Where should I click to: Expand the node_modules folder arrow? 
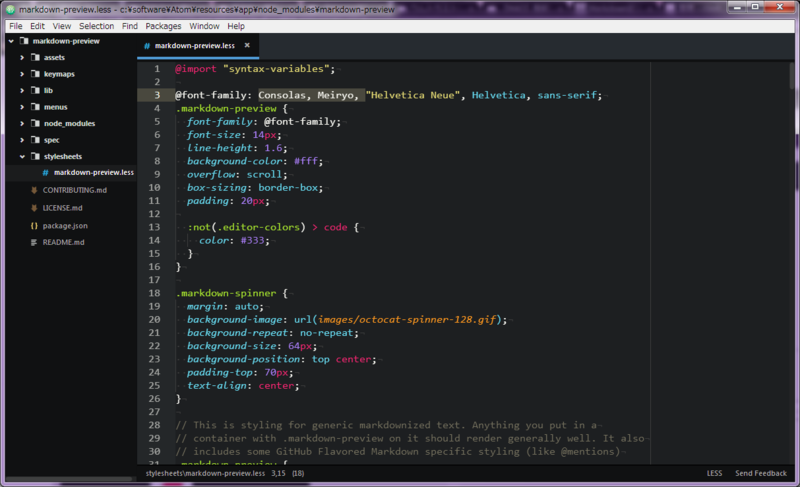(22, 123)
